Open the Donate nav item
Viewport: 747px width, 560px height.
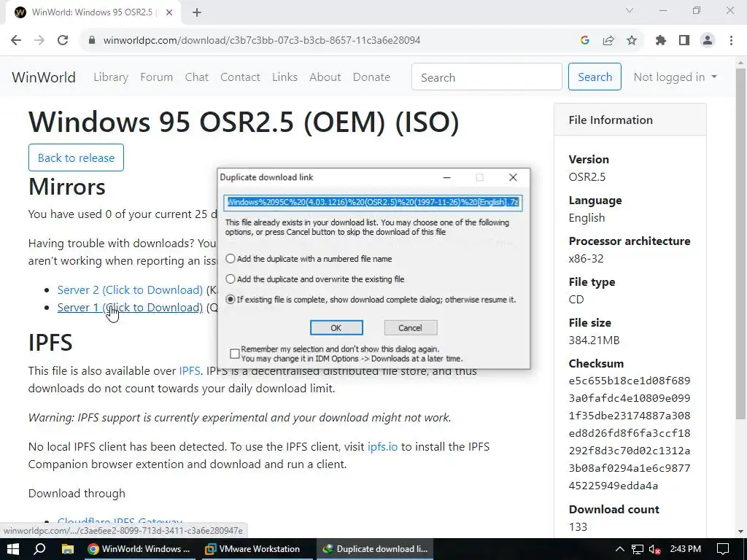[371, 77]
